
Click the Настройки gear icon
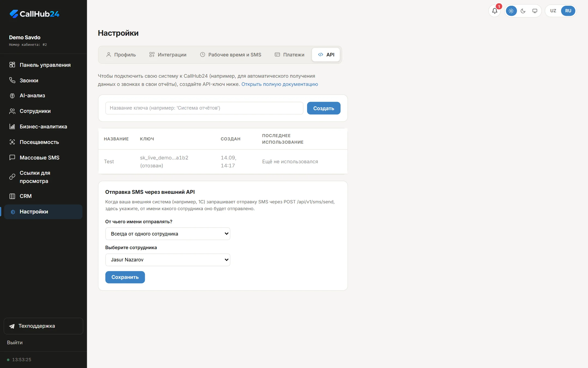[13, 212]
